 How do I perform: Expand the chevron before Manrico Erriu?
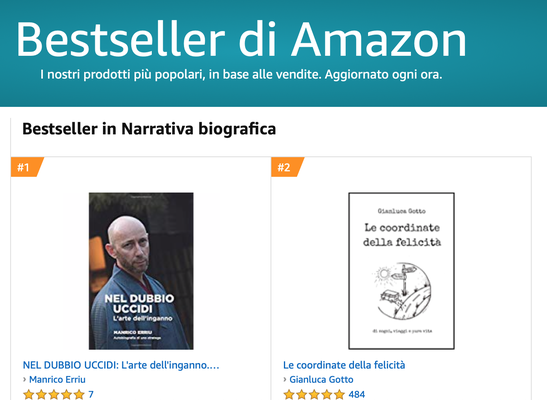click(25, 379)
